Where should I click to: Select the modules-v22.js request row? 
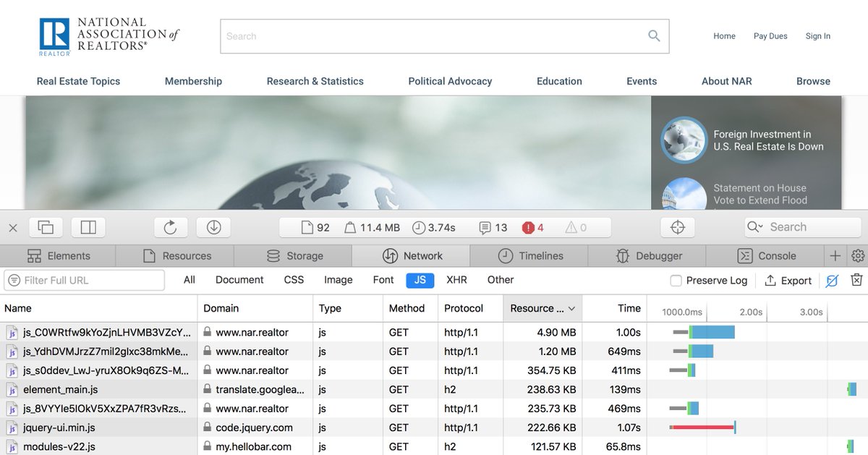click(434, 446)
